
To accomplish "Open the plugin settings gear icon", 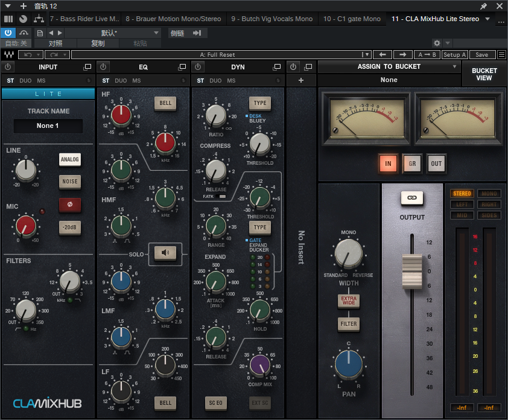I will (x=437, y=43).
